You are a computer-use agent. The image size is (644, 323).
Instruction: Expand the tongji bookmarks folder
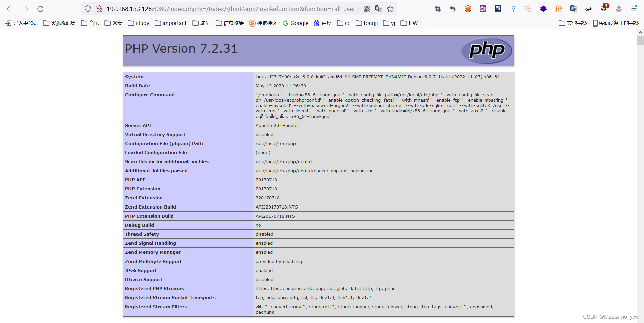point(367,23)
